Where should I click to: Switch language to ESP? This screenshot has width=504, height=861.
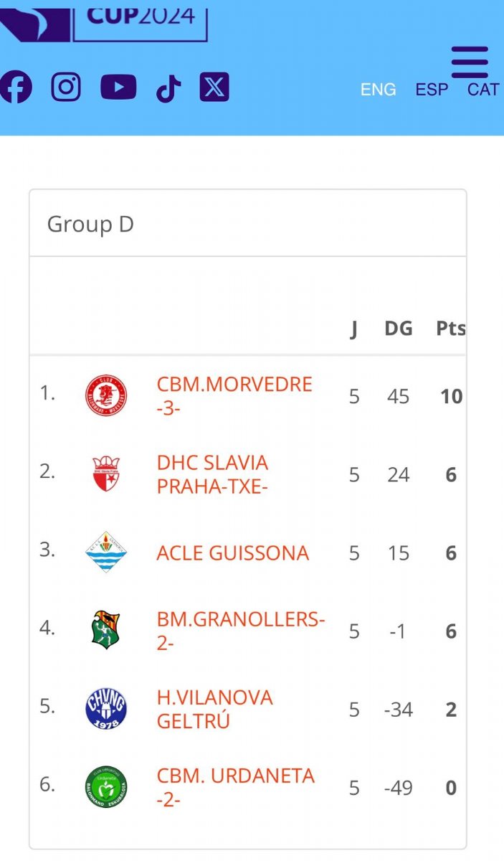click(x=432, y=90)
